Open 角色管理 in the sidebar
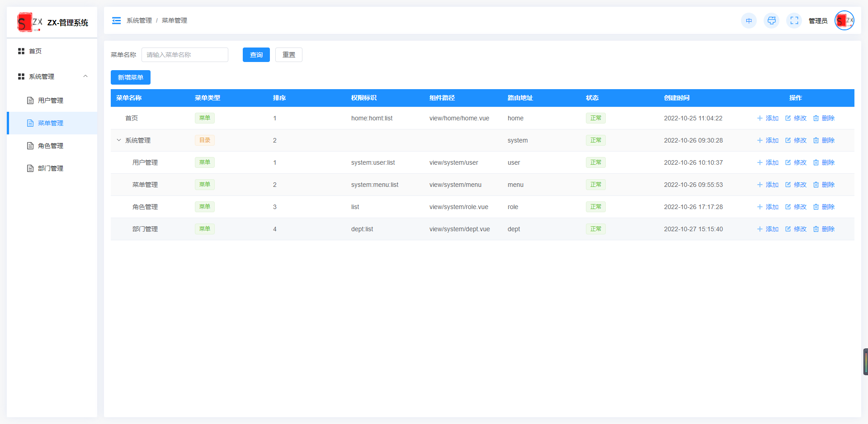This screenshot has height=424, width=868. [52, 146]
